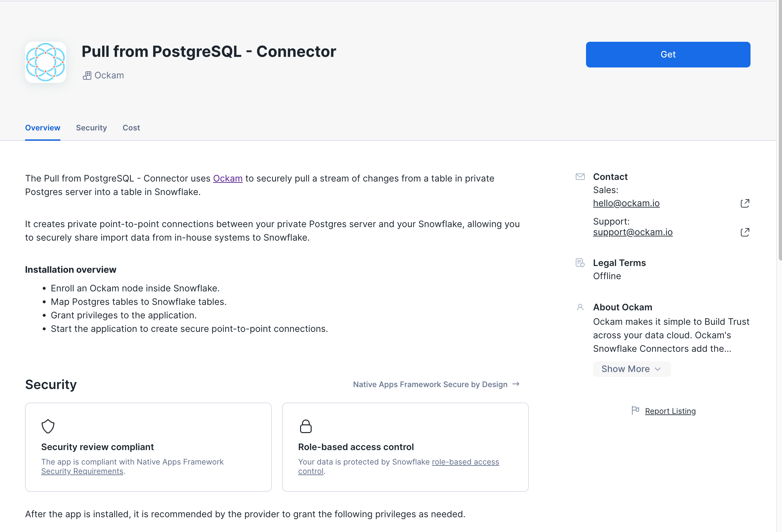Click the Ockam flower logo icon
The height and width of the screenshot is (532, 782).
pyautogui.click(x=45, y=62)
